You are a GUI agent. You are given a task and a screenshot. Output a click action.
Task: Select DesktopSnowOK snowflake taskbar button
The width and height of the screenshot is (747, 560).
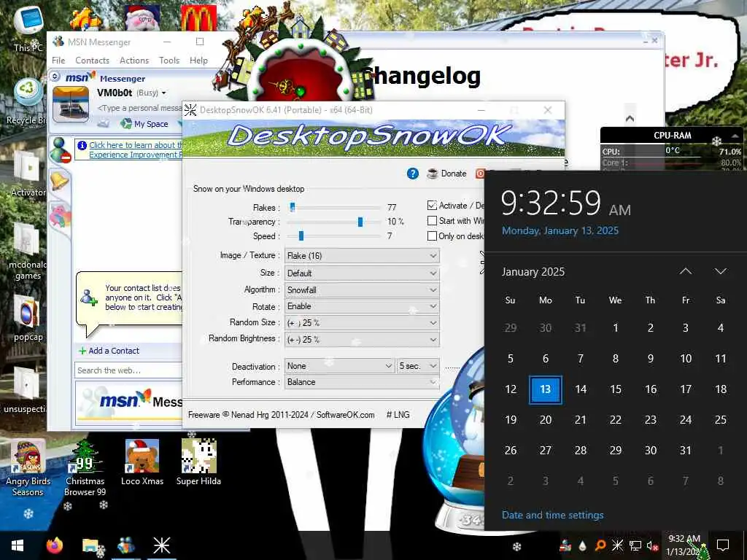click(x=161, y=545)
